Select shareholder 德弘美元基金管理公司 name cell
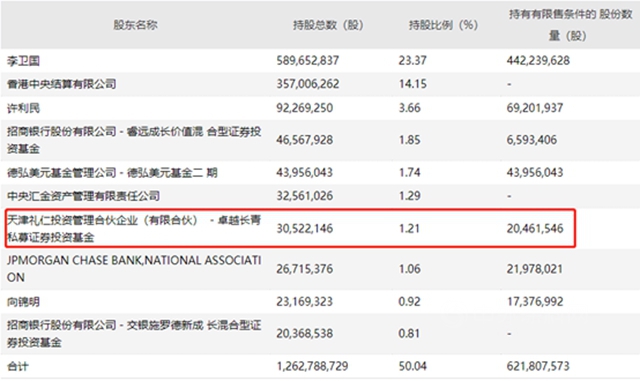640x381 pixels. pyautogui.click(x=112, y=173)
